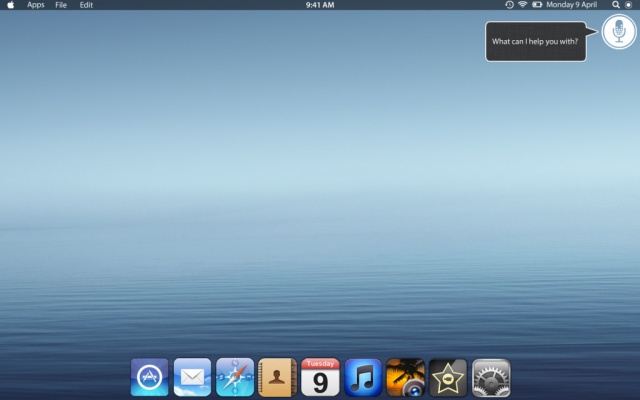The width and height of the screenshot is (640, 400).
Task: Open System Preferences gear icon
Action: tap(491, 378)
